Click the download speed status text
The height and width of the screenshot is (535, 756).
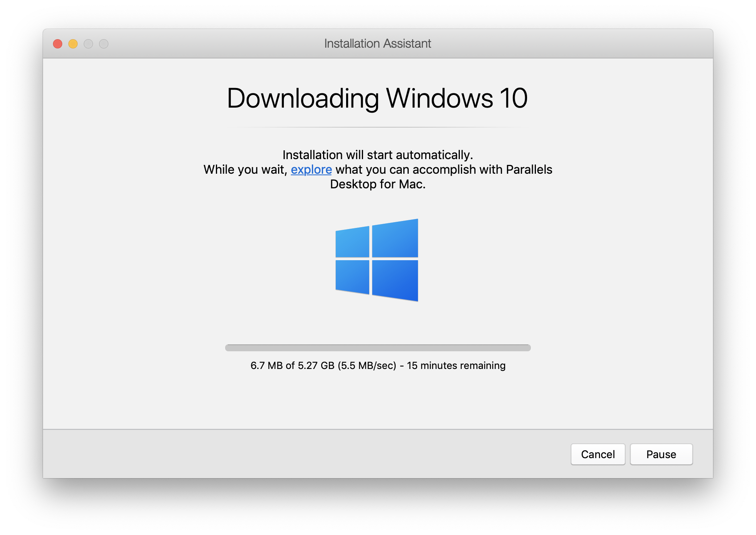(x=367, y=365)
